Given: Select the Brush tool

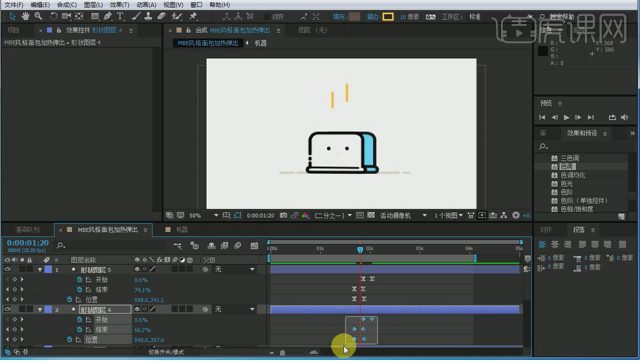Looking at the screenshot, I should [x=136, y=16].
